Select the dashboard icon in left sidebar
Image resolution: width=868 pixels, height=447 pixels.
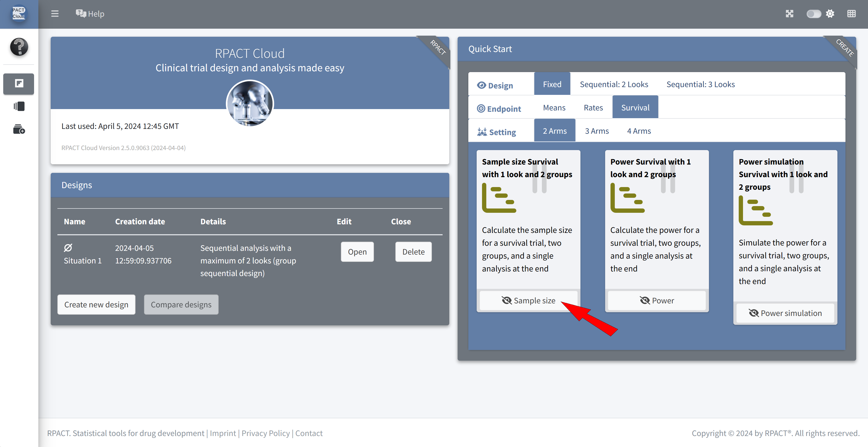pos(19,83)
